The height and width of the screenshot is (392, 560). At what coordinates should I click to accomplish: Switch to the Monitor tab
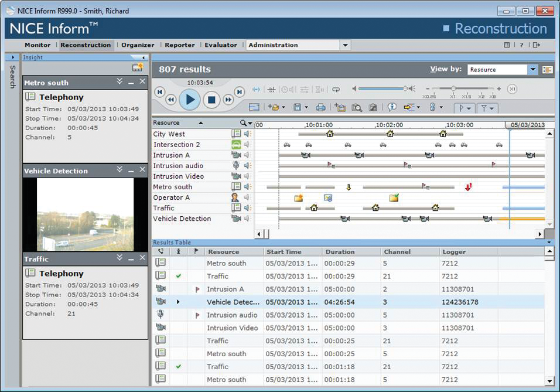click(x=37, y=45)
